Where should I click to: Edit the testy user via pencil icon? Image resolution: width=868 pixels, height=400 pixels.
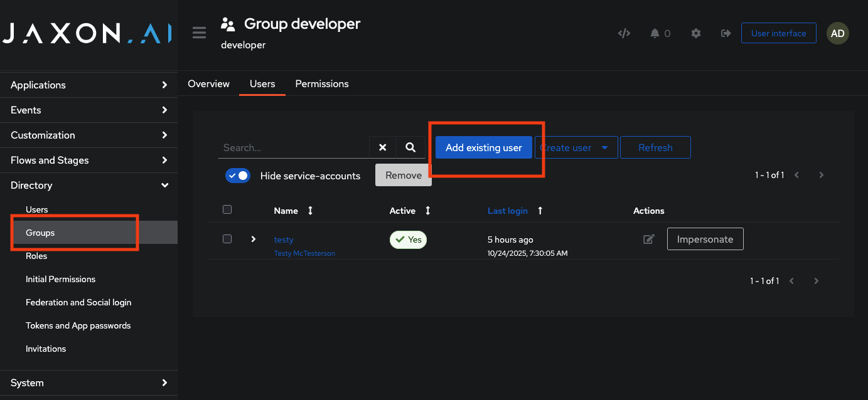[649, 239]
